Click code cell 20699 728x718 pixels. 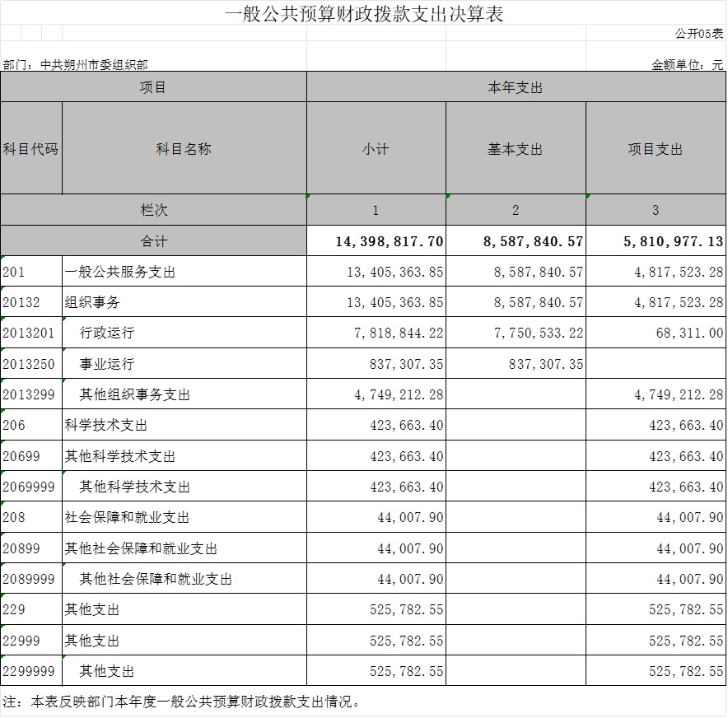point(31,456)
